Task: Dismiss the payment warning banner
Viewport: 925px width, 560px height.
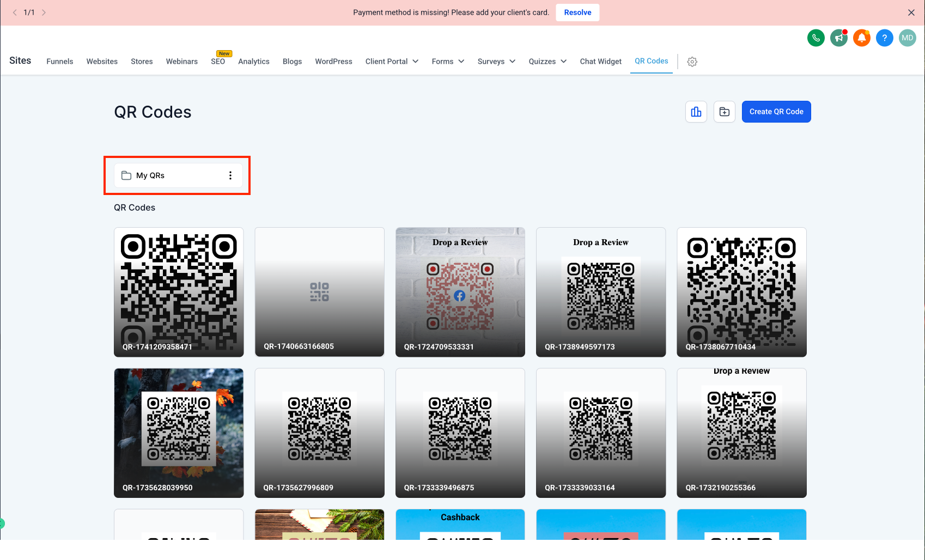Action: (911, 13)
